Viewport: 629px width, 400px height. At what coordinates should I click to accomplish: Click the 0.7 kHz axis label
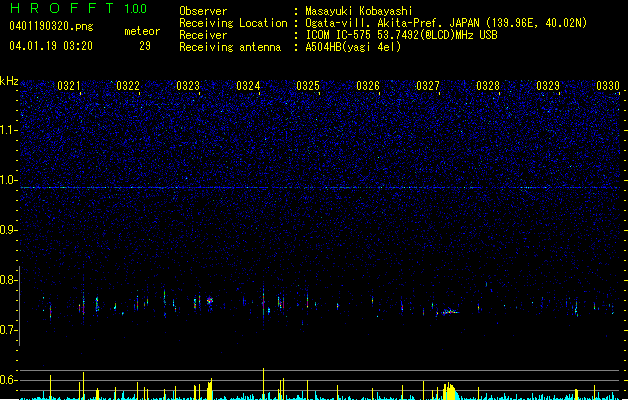pyautogui.click(x=9, y=330)
